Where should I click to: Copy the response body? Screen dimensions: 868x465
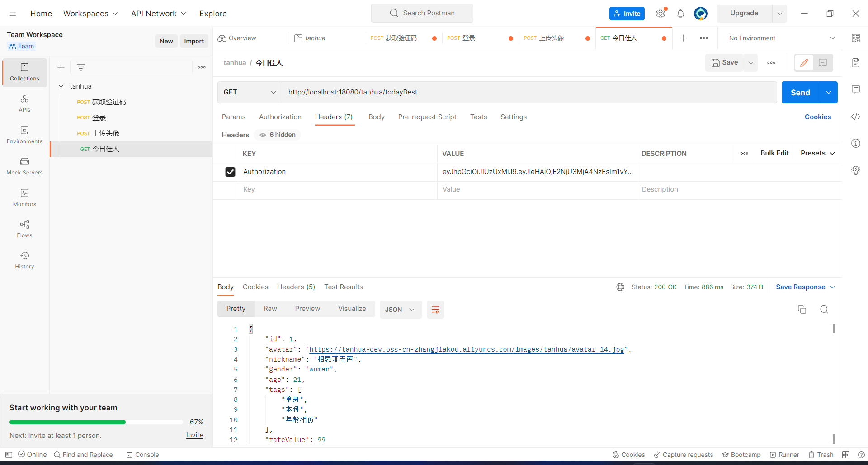click(802, 310)
